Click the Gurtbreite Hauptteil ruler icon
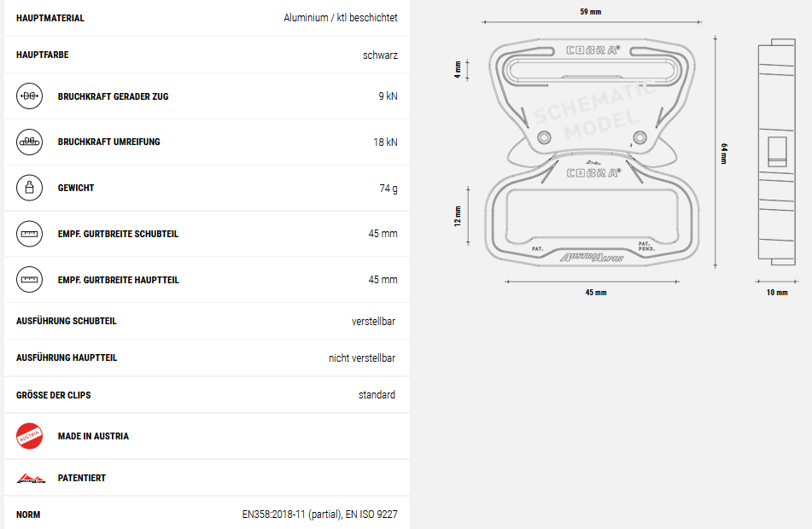The width and height of the screenshot is (812, 529). [30, 280]
